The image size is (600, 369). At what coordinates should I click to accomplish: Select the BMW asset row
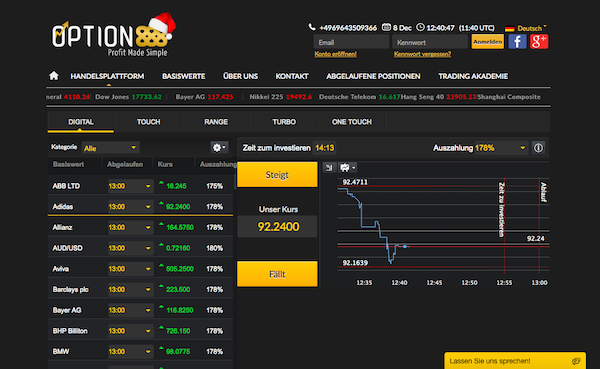point(140,351)
